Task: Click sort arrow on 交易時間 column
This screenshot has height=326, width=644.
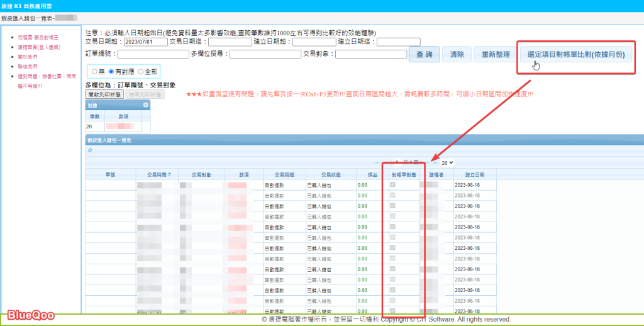Action: tap(170, 174)
